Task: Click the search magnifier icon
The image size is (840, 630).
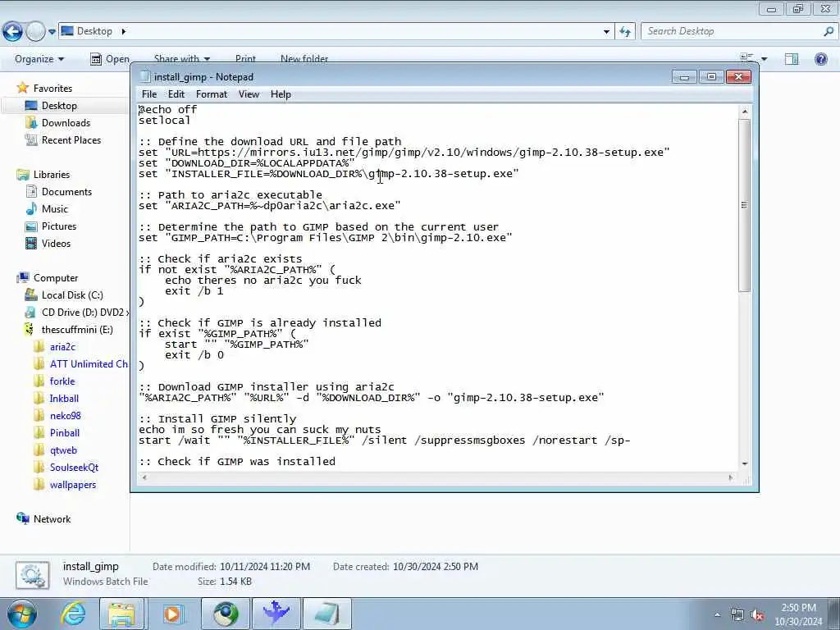Action: click(x=829, y=31)
